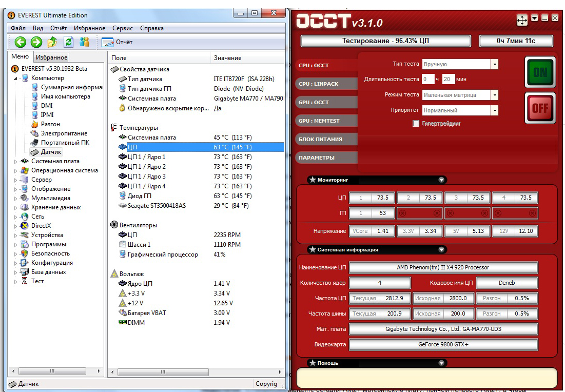Viewport: 565px width, 392px height.
Task: Open the Избранное menu
Action: [x=89, y=28]
